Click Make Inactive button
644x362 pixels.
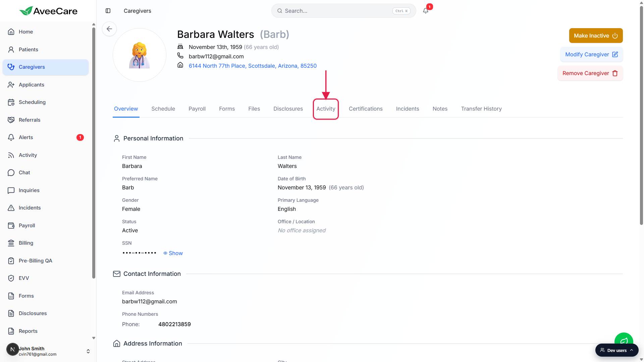pos(596,36)
